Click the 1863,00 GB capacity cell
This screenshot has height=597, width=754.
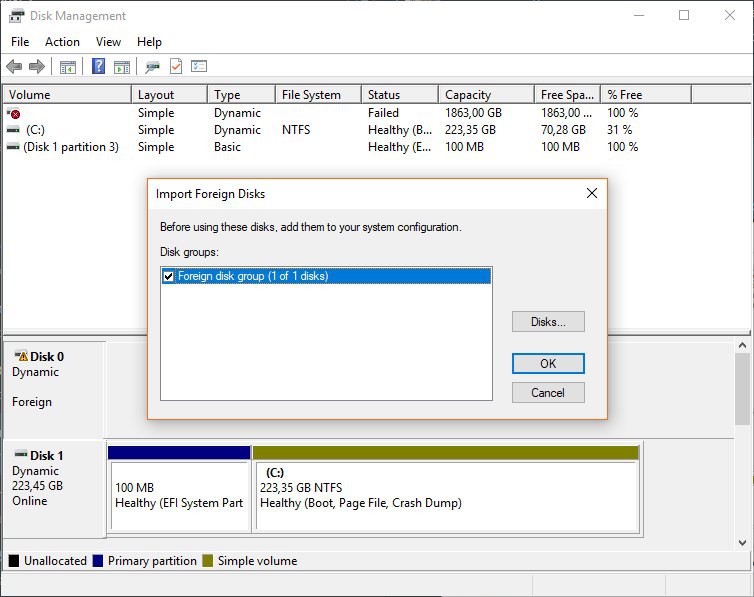pyautogui.click(x=473, y=113)
